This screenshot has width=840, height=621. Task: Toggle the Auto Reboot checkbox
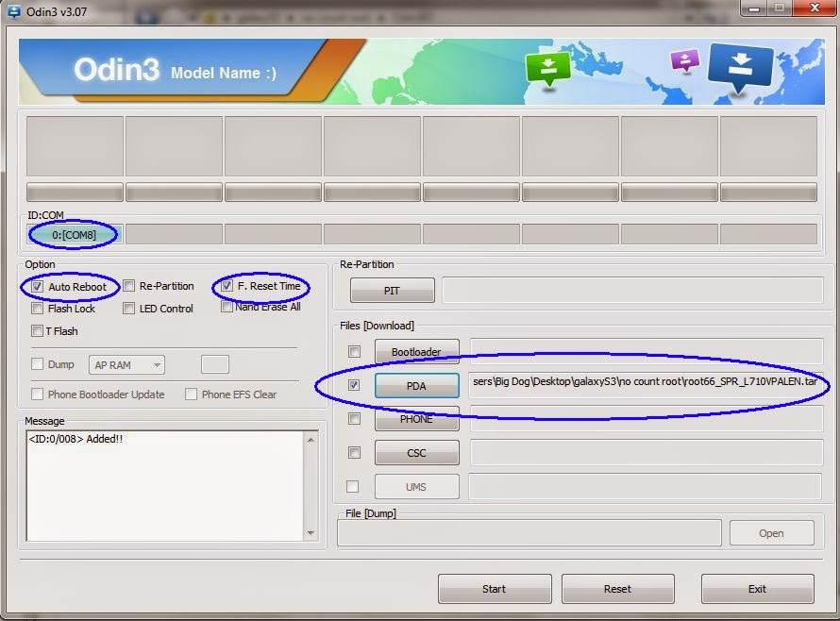(x=37, y=287)
